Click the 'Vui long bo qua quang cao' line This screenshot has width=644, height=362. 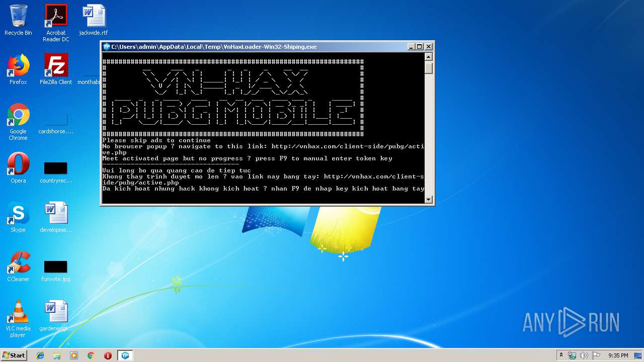pos(177,170)
